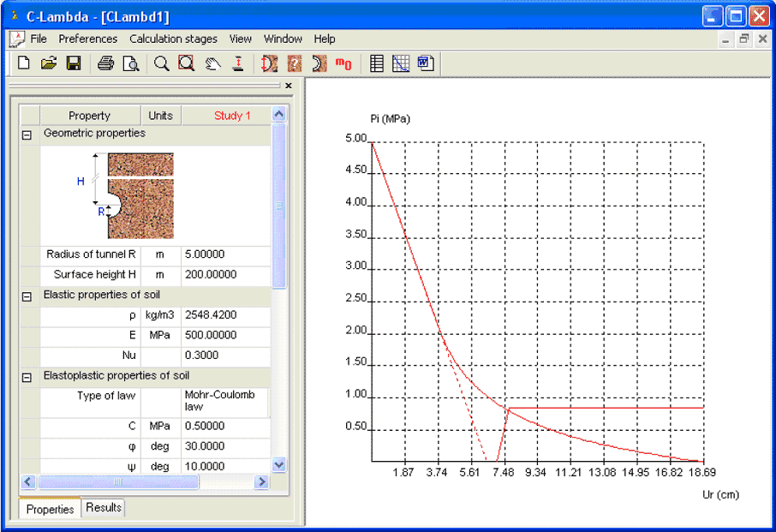Click the red m0 toolbar icon
The image size is (776, 532).
coord(343,63)
